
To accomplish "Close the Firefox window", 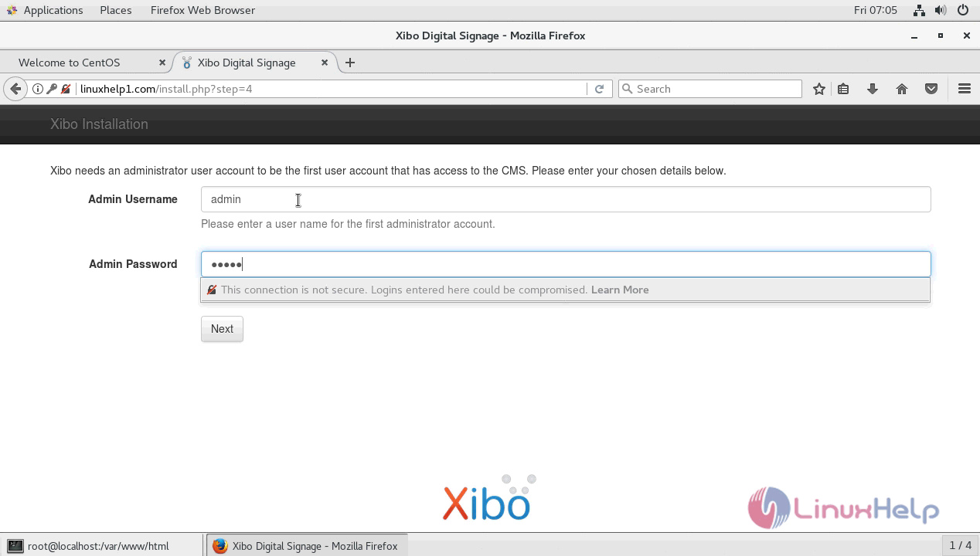I will tap(966, 36).
